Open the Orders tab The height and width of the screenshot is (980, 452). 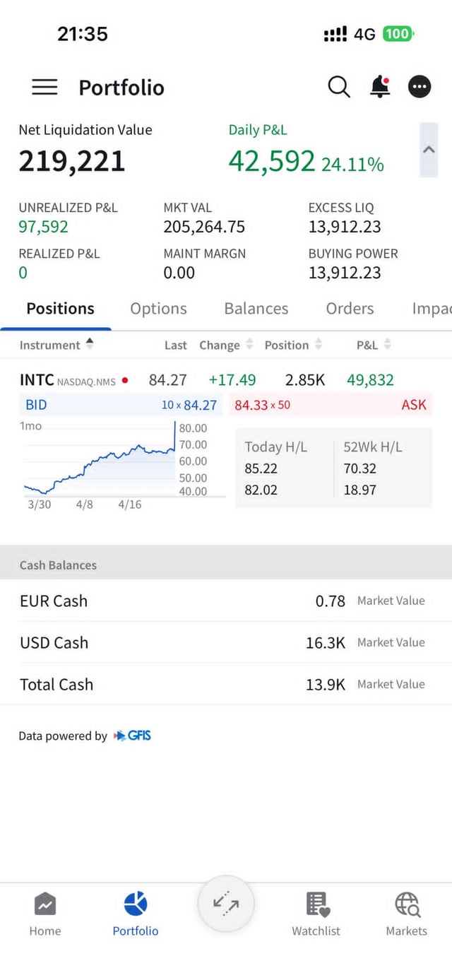pos(350,309)
